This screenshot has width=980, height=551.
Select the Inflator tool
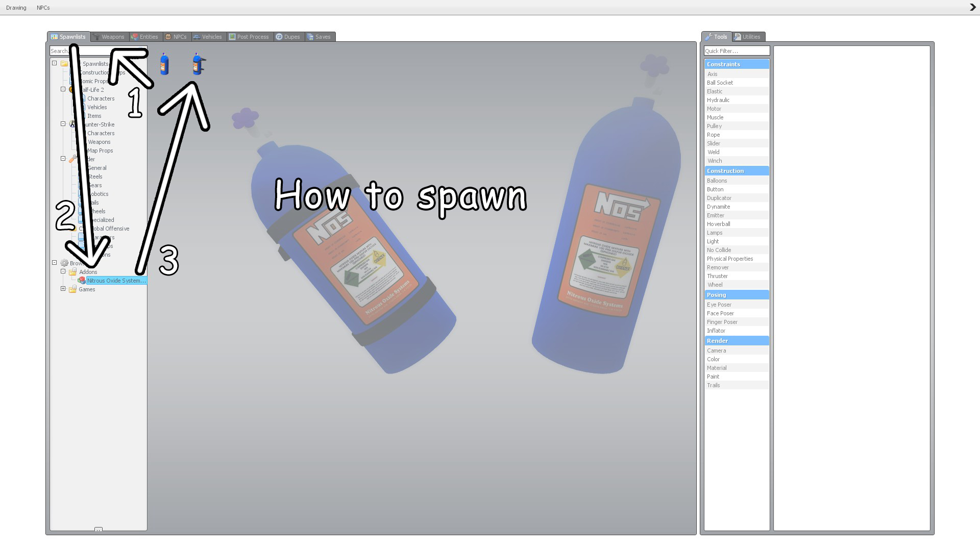point(737,331)
